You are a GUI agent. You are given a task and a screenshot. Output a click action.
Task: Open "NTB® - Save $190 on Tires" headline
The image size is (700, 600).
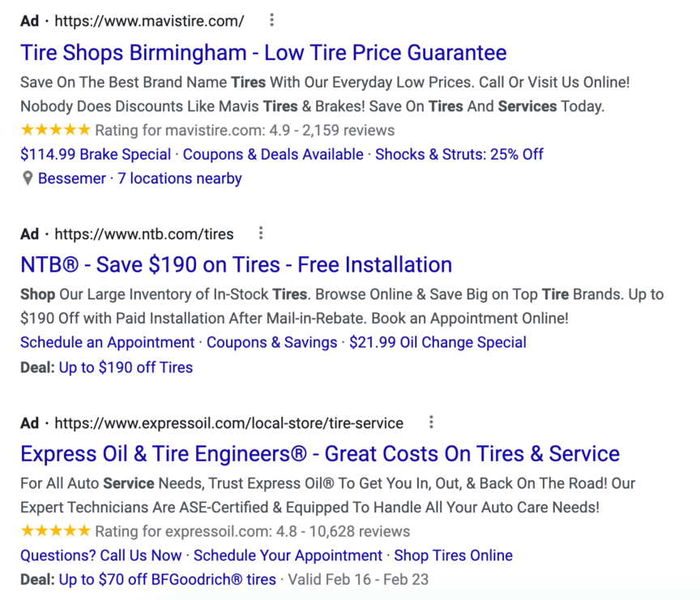pyautogui.click(x=236, y=265)
